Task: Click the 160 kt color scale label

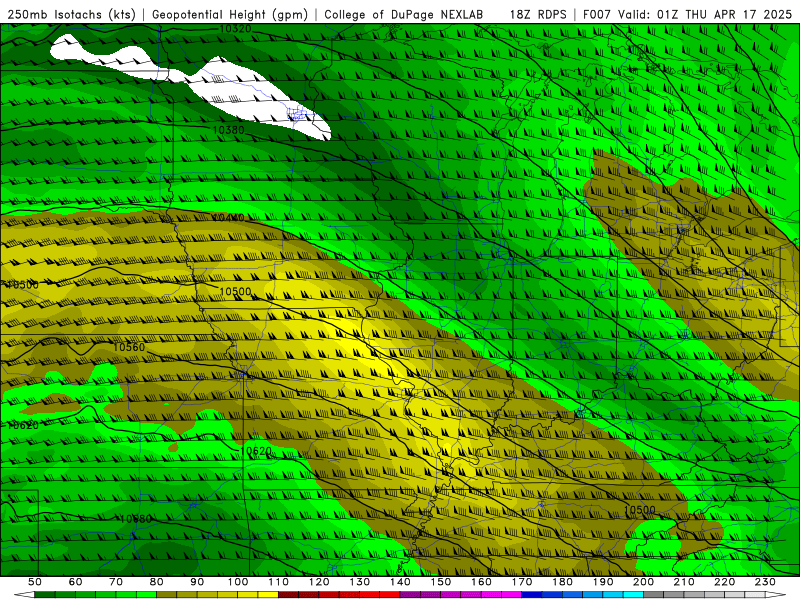Action: click(x=481, y=582)
